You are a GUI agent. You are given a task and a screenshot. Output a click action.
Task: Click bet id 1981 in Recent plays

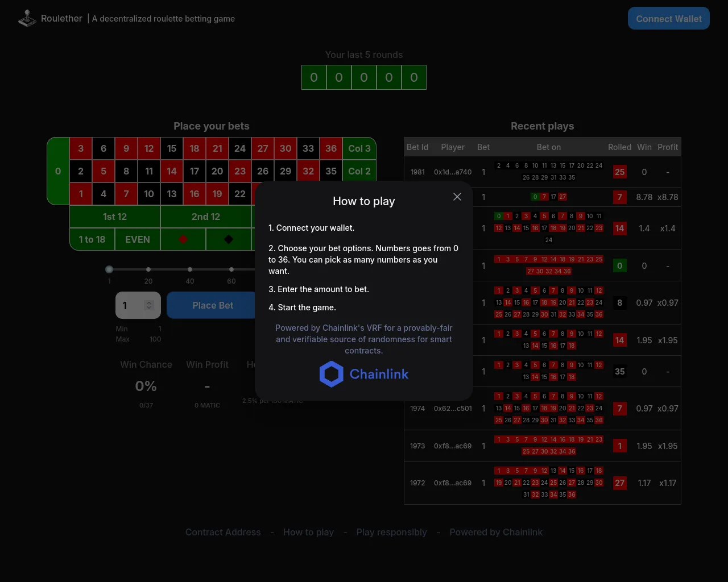click(417, 172)
